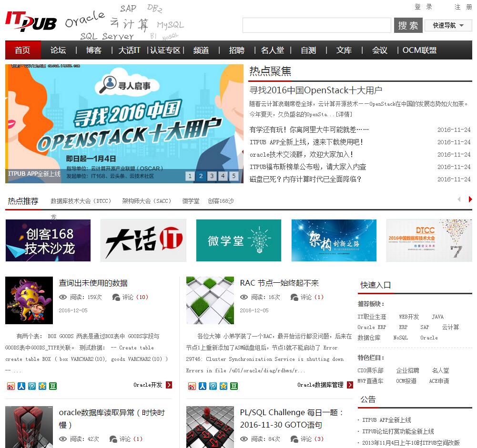The image size is (477, 448).
Task: Open 认证专区 in navigation bar
Action: click(x=165, y=50)
